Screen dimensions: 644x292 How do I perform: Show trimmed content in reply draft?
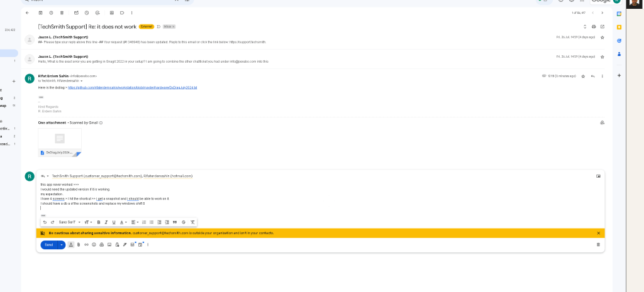[x=43, y=215]
